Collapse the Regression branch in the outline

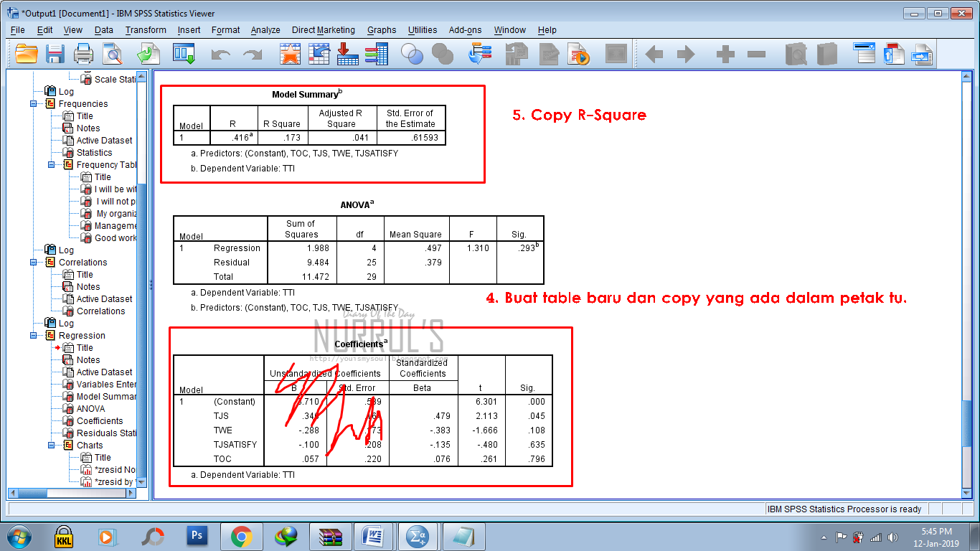point(32,335)
